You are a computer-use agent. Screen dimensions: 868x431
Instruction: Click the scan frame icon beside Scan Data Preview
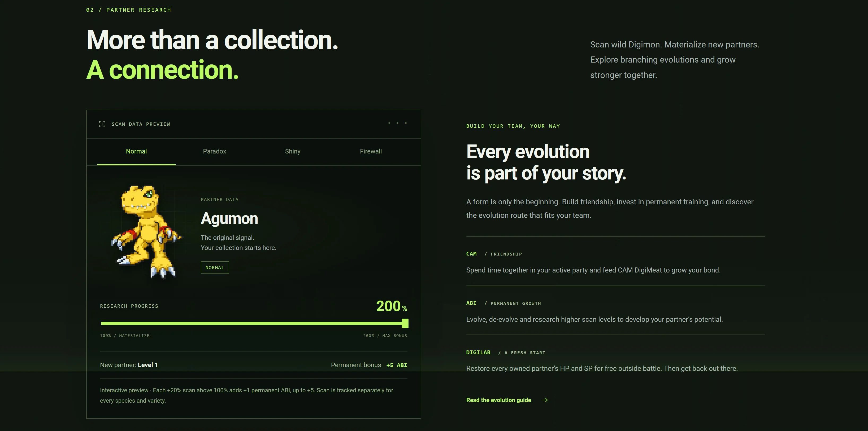click(x=102, y=124)
